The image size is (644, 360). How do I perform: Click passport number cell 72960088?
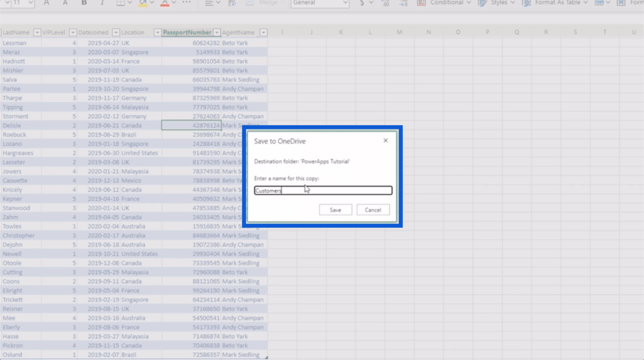[191, 272]
